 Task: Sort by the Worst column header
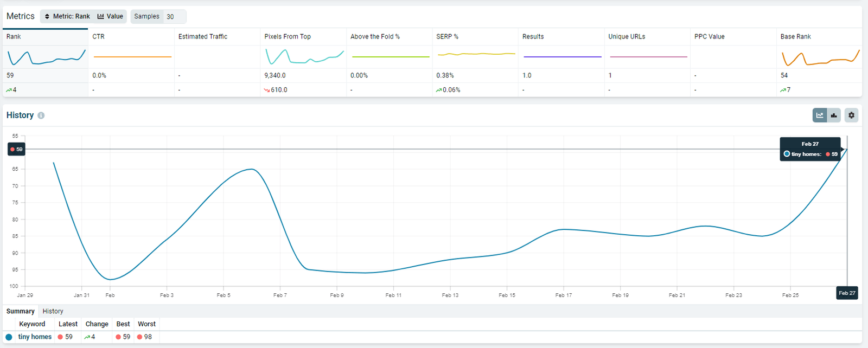click(x=146, y=324)
